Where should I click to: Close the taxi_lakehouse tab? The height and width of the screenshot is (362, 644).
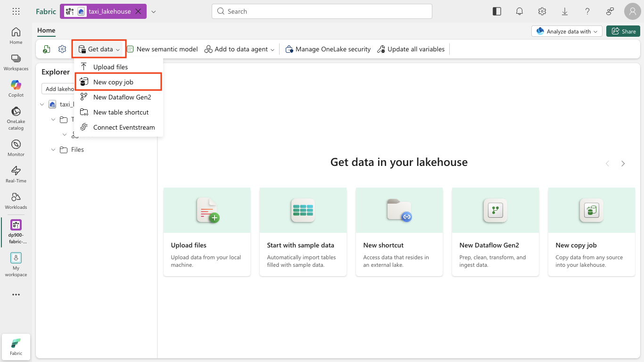pyautogui.click(x=138, y=11)
